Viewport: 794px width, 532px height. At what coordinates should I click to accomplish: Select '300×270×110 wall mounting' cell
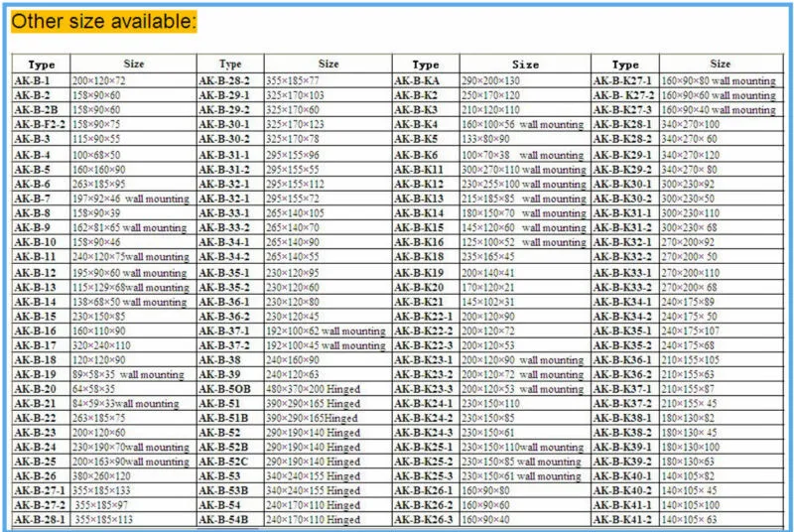tap(524, 170)
